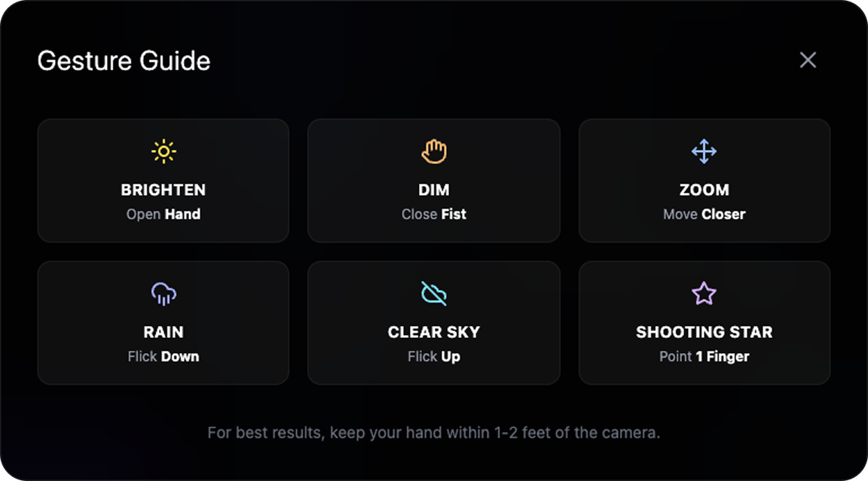Click the "Point 1 Finger" gesture description

pyautogui.click(x=704, y=357)
